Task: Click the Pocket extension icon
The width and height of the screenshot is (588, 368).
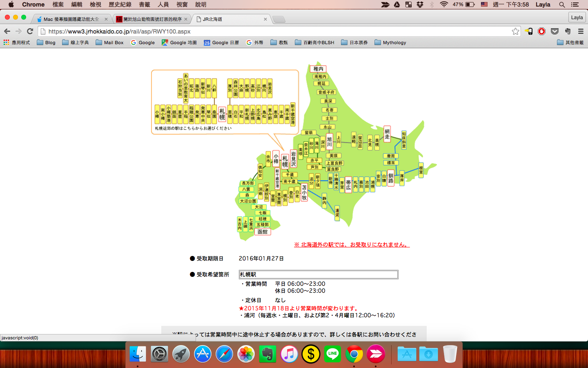Action: (555, 31)
